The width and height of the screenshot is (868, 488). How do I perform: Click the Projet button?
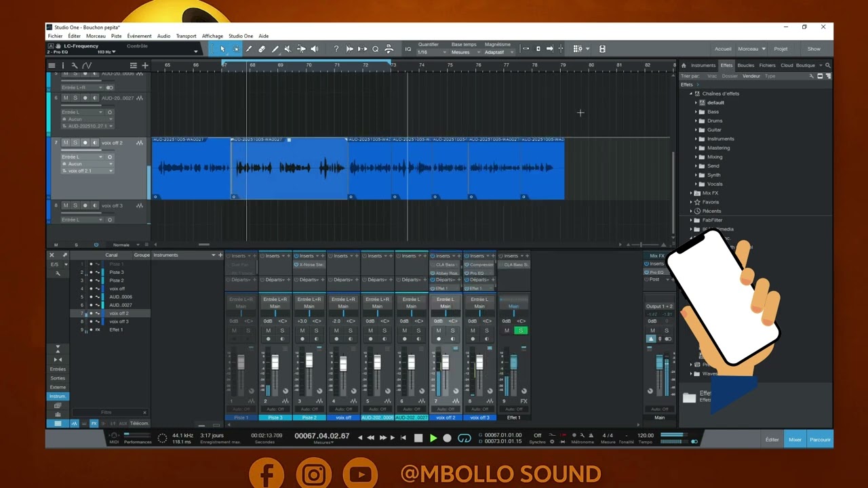(781, 49)
